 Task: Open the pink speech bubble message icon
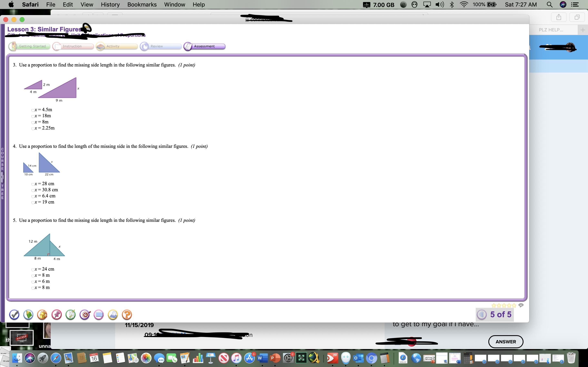point(99,315)
